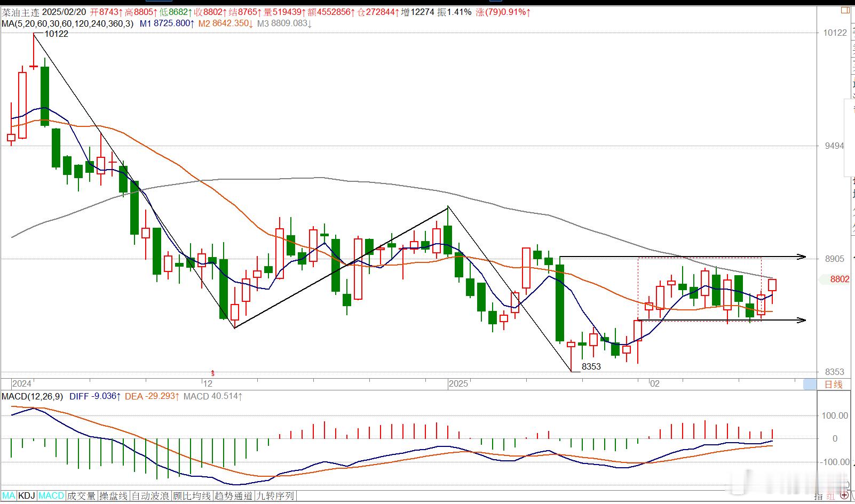The image size is (855, 504).
Task: Click the M3 8809.083 average value
Action: (x=284, y=23)
